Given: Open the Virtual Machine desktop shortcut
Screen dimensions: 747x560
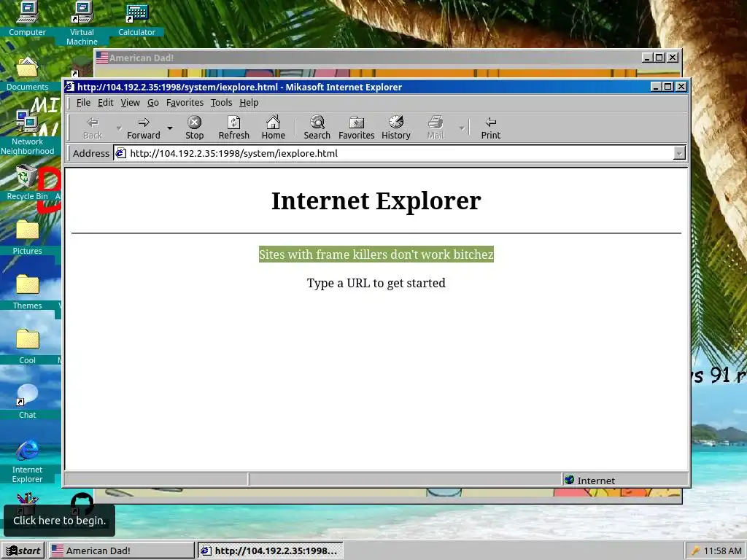Looking at the screenshot, I should 82,24.
